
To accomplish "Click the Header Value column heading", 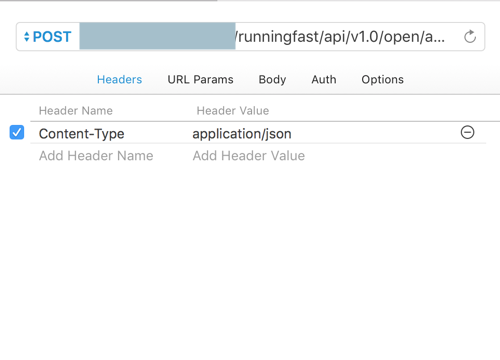I will coord(233,111).
